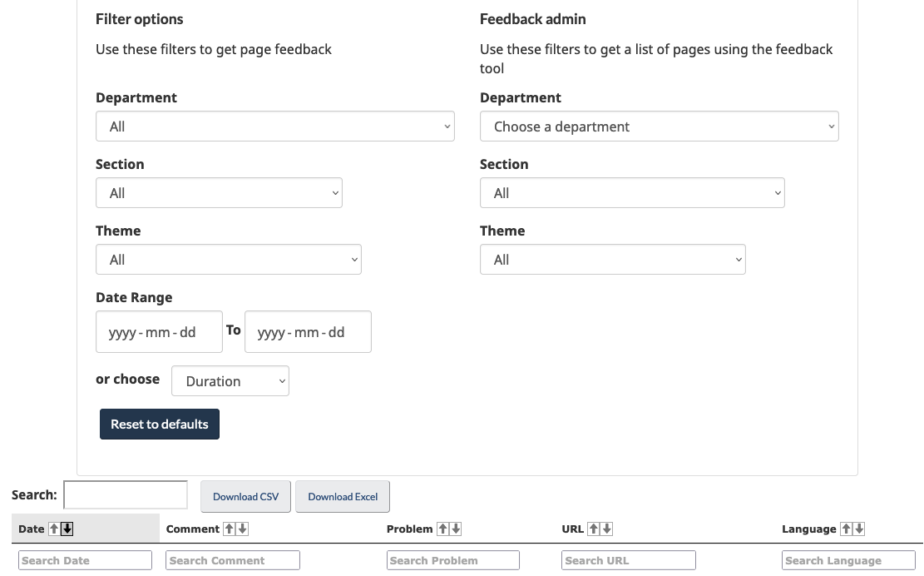This screenshot has height=576, width=924.
Task: Sort the Problem column ascending
Action: pos(444,529)
